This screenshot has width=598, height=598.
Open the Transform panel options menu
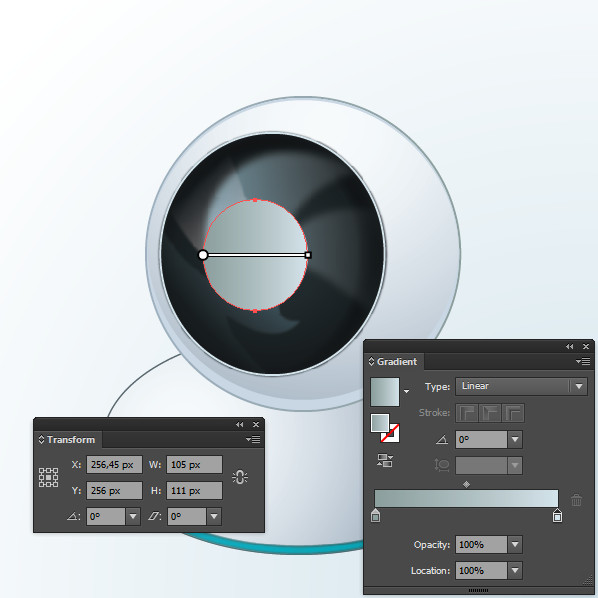click(253, 439)
